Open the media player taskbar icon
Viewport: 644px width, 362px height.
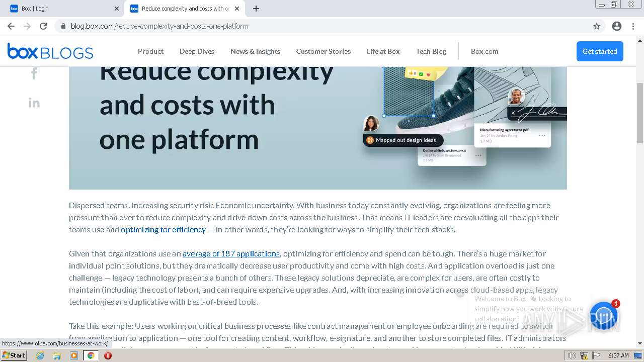74,355
